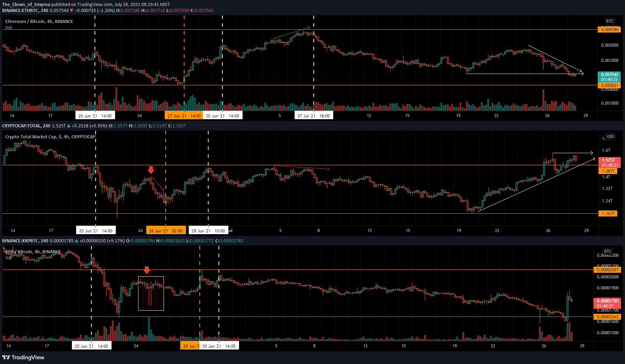
Task: Click the 0.00002000 axis value on XRPBTC chart
Action: [608, 277]
